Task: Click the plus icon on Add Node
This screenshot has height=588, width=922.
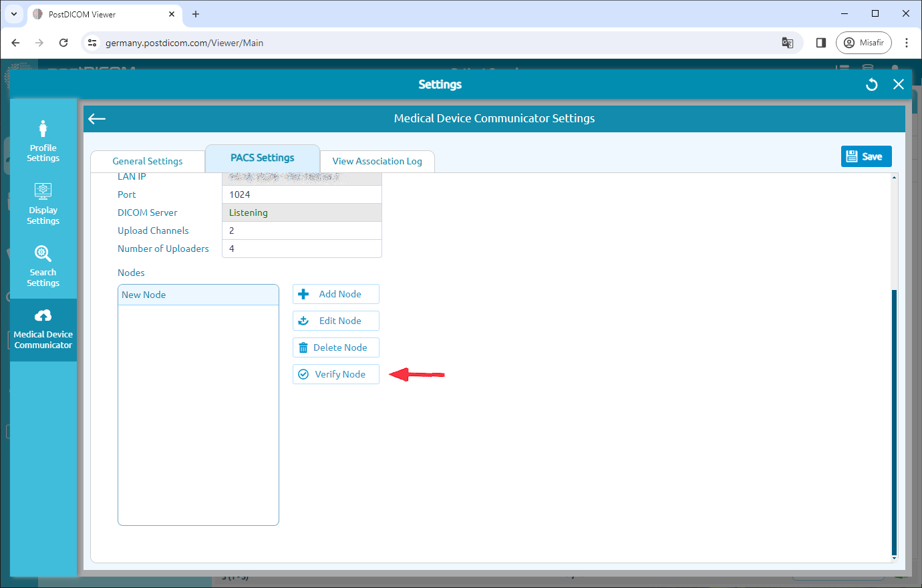Action: (x=304, y=293)
